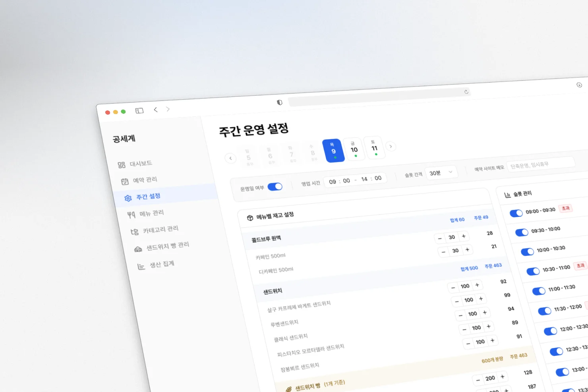Click the 주문 49 label
The width and height of the screenshot is (588, 392).
click(x=481, y=218)
